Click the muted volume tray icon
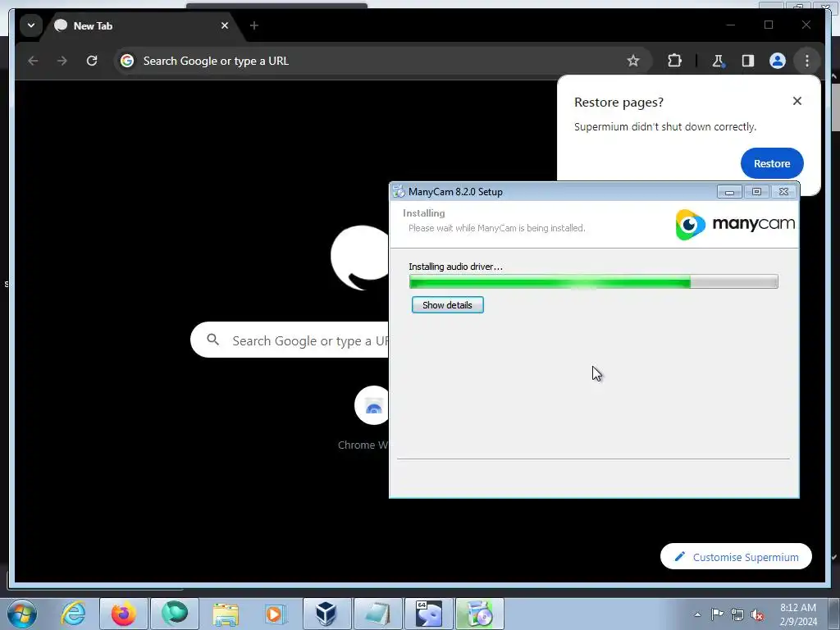 [757, 614]
